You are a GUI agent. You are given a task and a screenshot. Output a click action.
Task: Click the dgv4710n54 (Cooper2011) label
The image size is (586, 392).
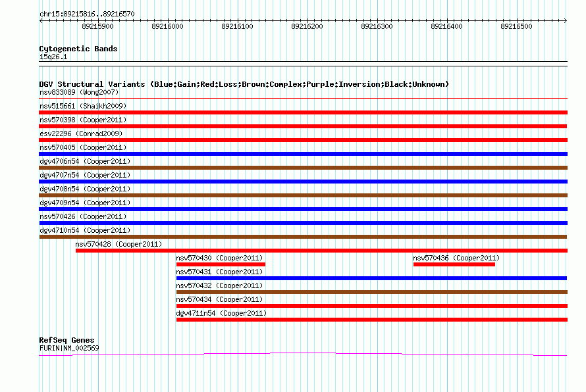click(85, 230)
